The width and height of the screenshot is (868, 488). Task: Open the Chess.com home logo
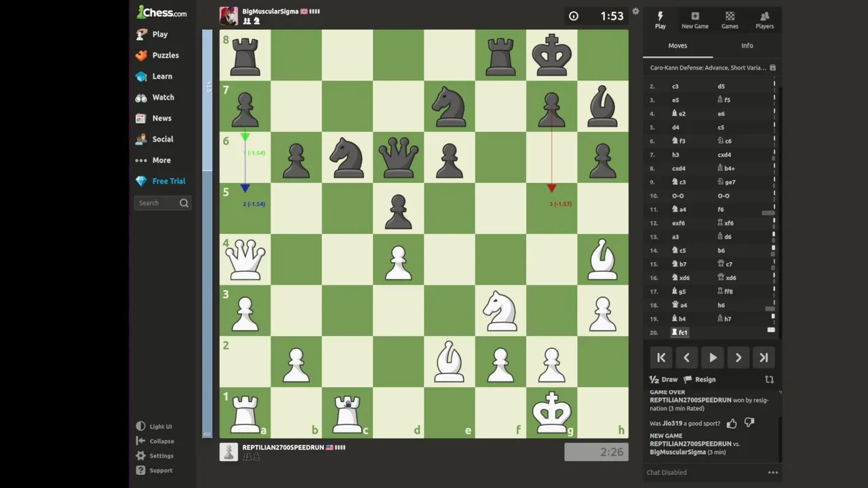[x=161, y=12]
